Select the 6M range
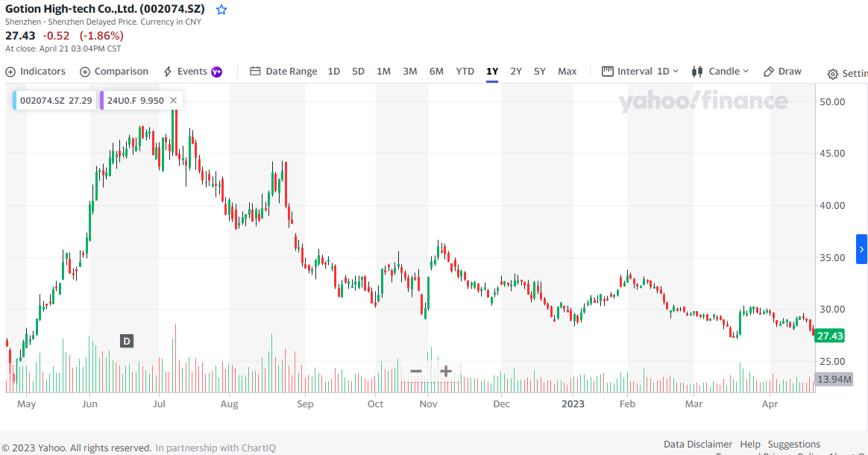Screen dimensions: 868x455 click(x=436, y=72)
